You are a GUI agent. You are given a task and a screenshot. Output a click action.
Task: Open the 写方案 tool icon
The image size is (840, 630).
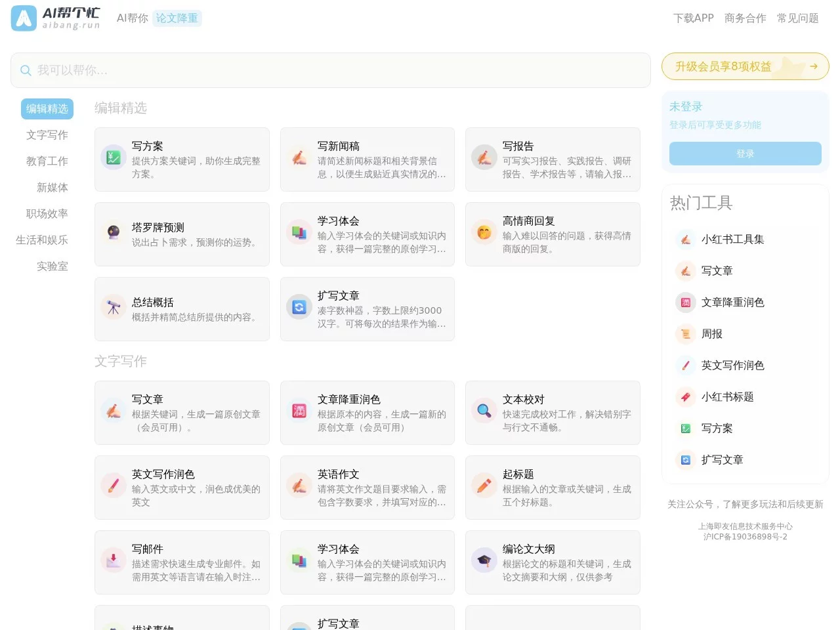(x=113, y=157)
